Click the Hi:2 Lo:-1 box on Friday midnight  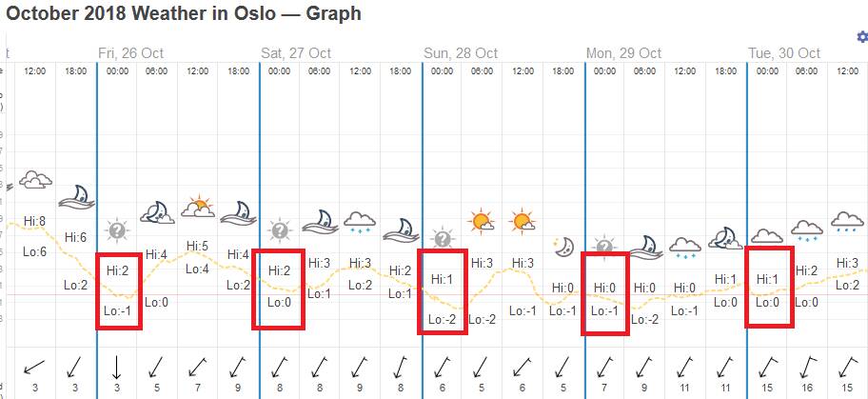pos(119,290)
